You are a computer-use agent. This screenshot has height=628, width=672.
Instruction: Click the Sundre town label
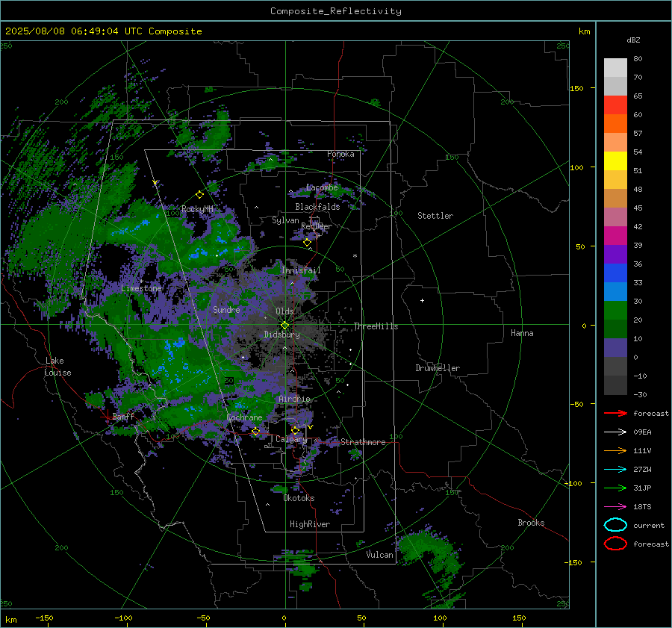[226, 309]
